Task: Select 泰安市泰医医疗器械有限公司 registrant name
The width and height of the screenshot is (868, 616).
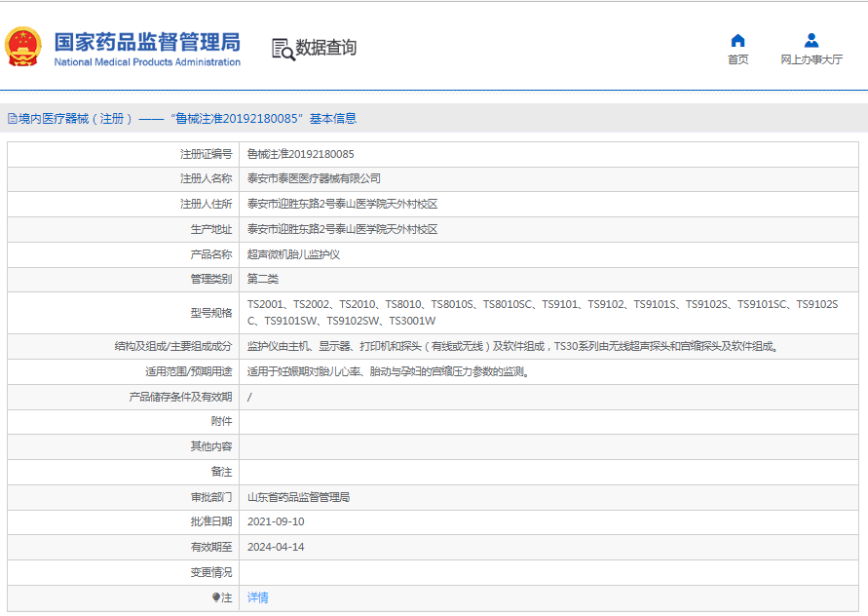Action: pyautogui.click(x=314, y=178)
